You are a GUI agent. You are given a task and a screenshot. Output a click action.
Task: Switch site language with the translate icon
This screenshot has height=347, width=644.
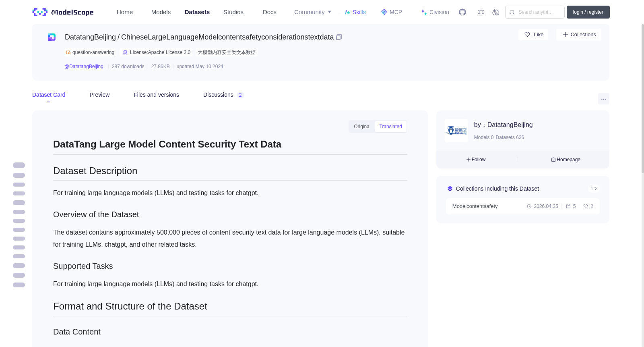coord(495,12)
